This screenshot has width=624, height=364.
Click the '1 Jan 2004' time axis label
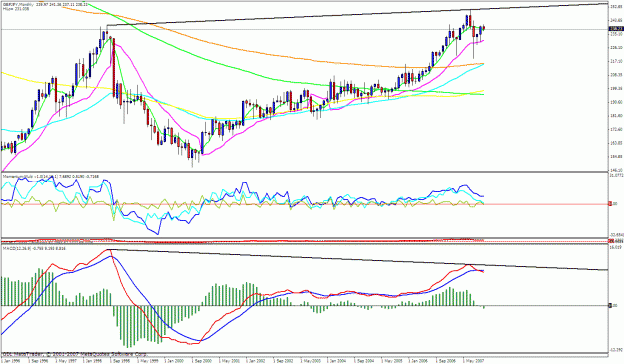336,360
